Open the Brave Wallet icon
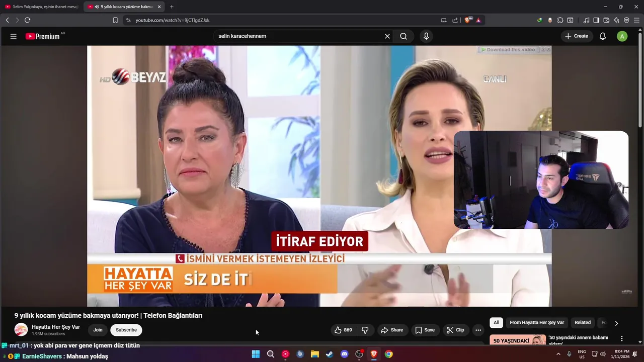Viewport: 644px width, 362px height. 606,20
